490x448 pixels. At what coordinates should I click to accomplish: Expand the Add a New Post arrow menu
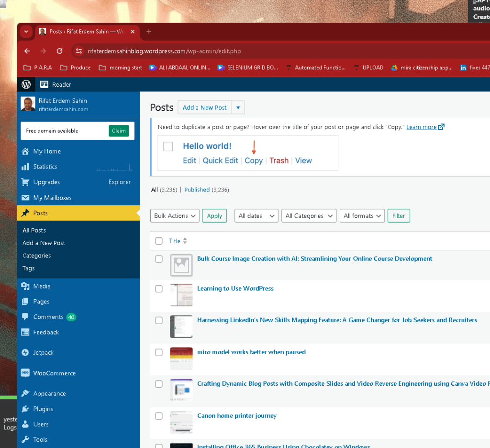[x=238, y=108]
